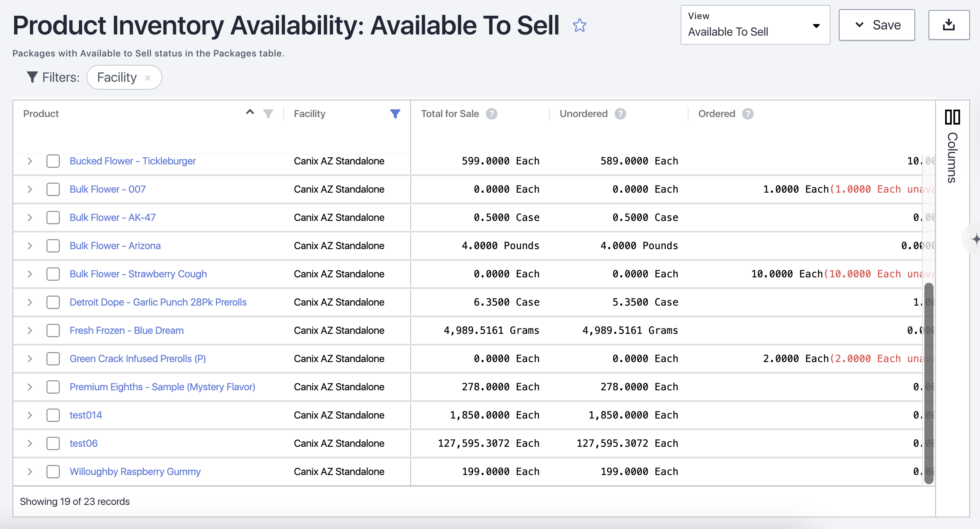
Task: Open Bulk Flower - AK-47 product link
Action: pos(113,218)
